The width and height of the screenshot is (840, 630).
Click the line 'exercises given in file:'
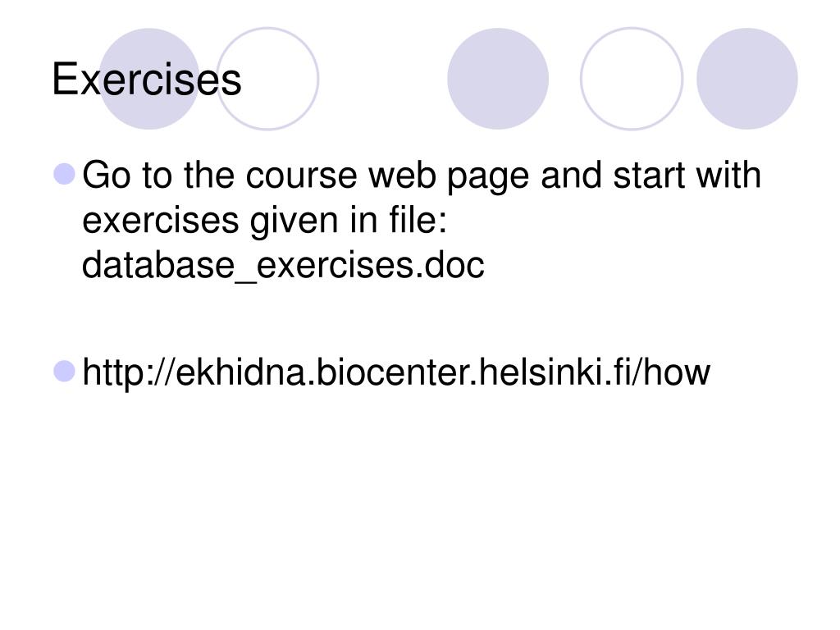[x=265, y=220]
